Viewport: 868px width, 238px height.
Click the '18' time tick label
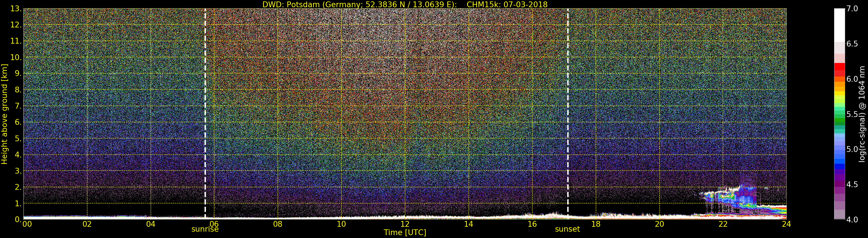click(596, 224)
